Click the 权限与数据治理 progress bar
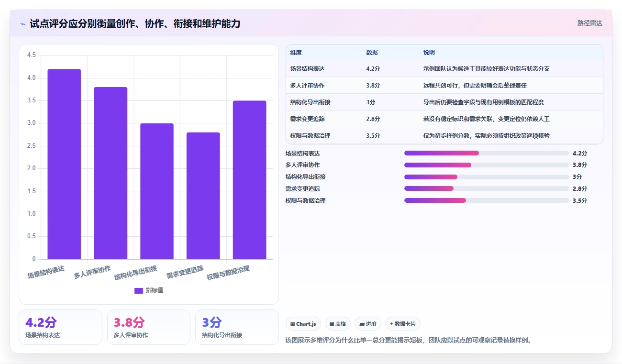 487,201
